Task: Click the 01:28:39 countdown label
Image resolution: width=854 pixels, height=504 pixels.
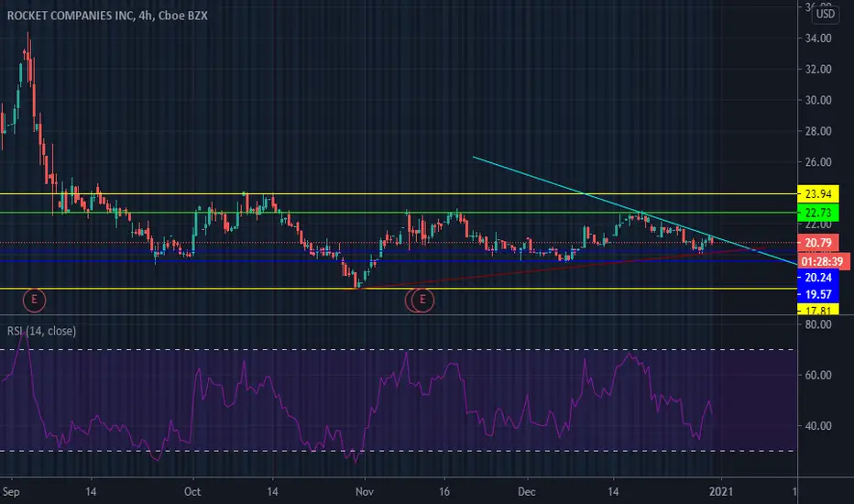Action: click(823, 261)
